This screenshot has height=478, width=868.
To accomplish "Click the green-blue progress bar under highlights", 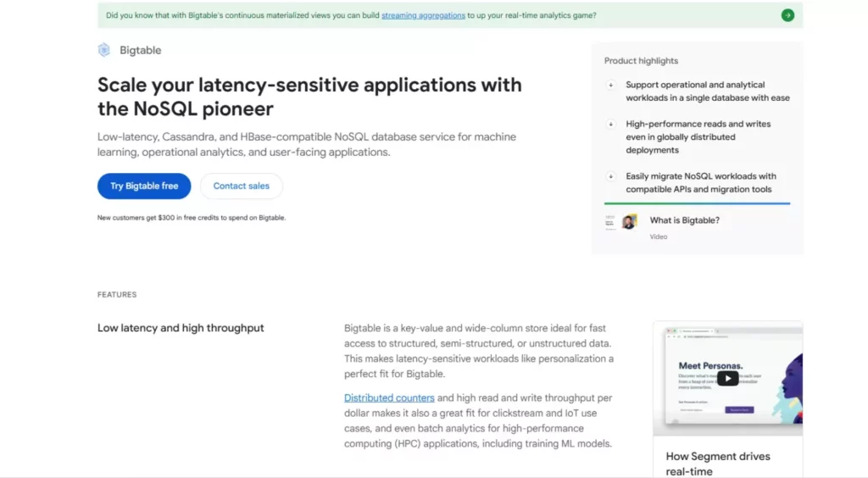I will [x=697, y=203].
